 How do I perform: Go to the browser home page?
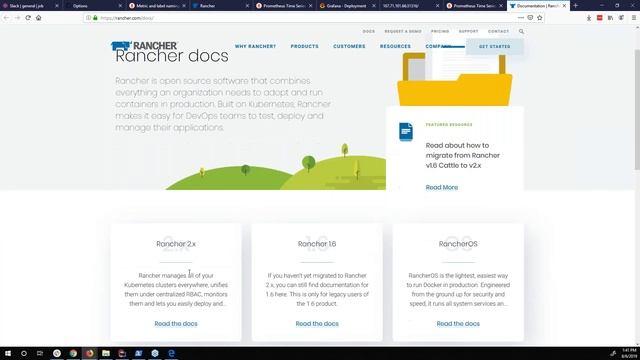(38, 18)
